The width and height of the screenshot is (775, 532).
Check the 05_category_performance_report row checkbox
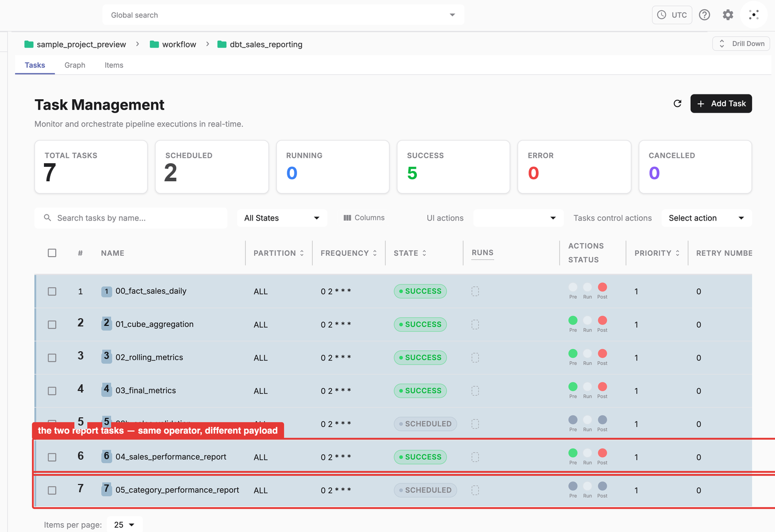(x=52, y=490)
